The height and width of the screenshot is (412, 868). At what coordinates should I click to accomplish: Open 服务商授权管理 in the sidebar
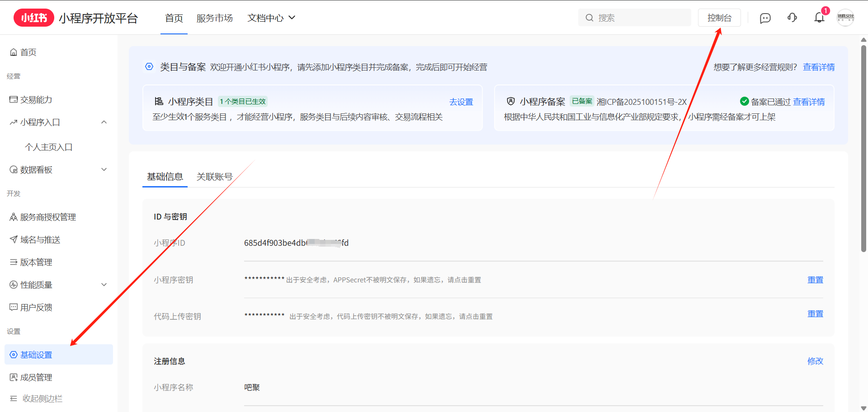point(47,217)
